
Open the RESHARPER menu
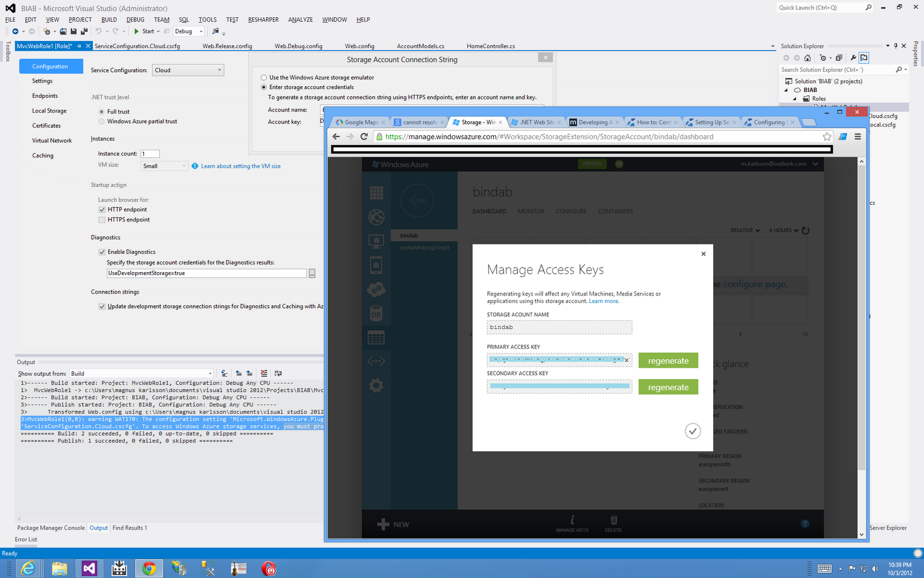pyautogui.click(x=263, y=20)
